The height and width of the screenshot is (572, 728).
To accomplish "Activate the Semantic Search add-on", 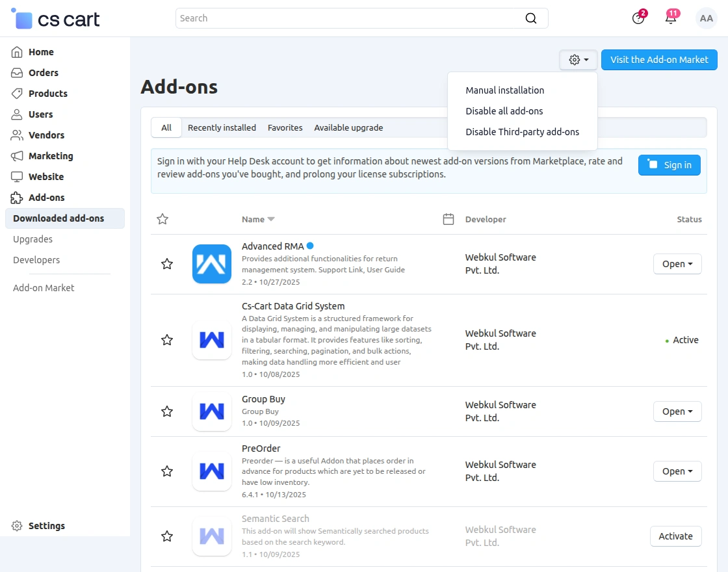I will pos(675,536).
